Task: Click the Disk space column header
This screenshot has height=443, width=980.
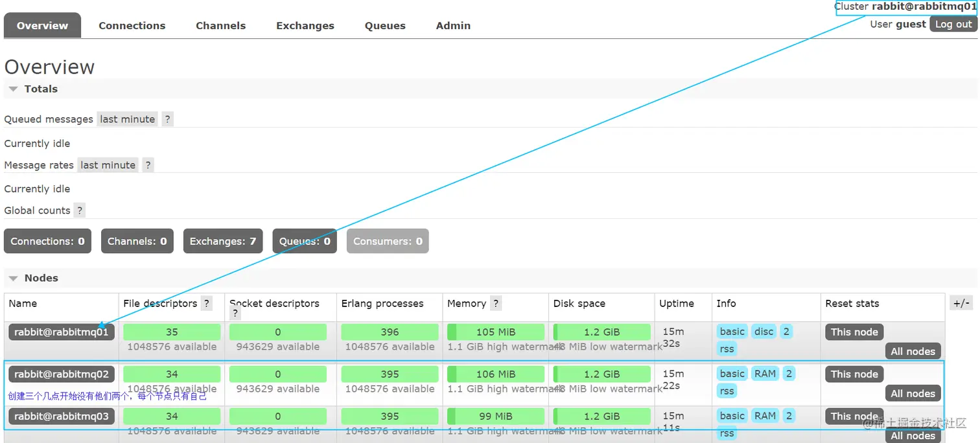Action: [579, 303]
